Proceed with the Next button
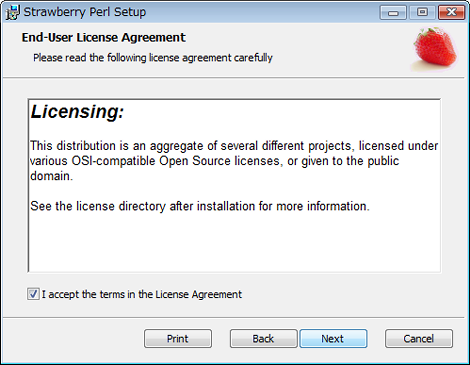 tap(333, 339)
